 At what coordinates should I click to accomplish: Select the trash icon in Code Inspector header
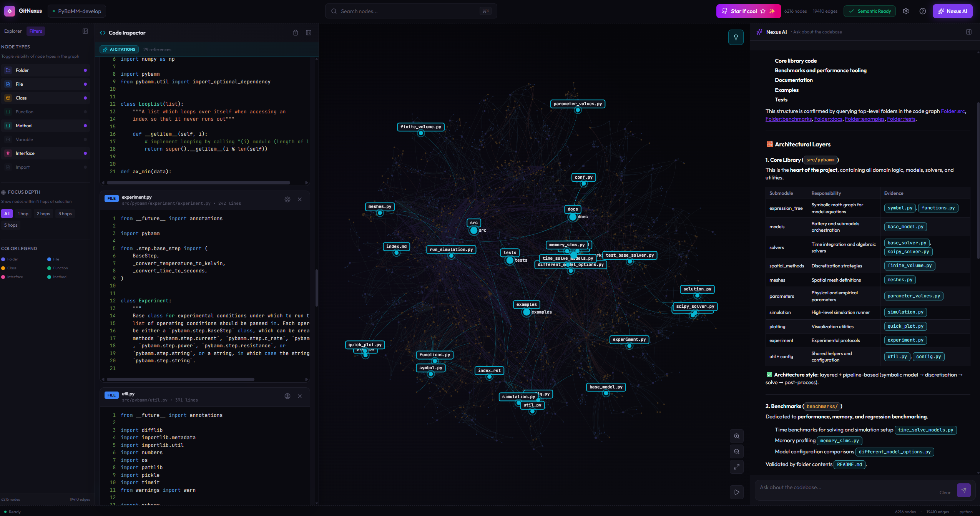click(x=295, y=33)
